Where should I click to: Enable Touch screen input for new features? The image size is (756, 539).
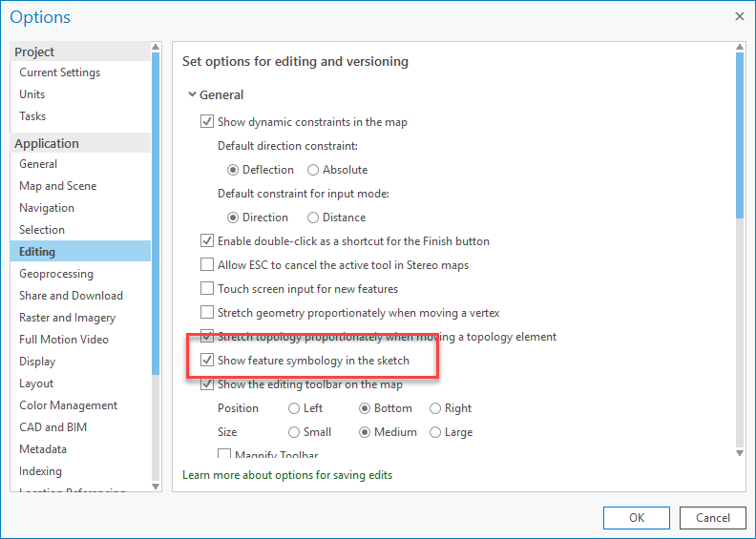point(207,288)
